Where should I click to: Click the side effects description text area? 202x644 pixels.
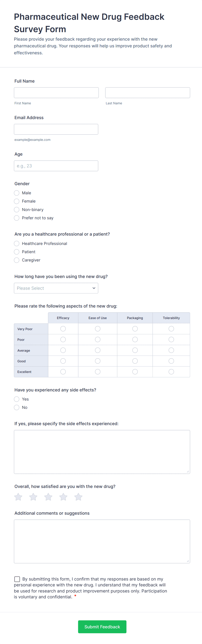pyautogui.click(x=101, y=451)
